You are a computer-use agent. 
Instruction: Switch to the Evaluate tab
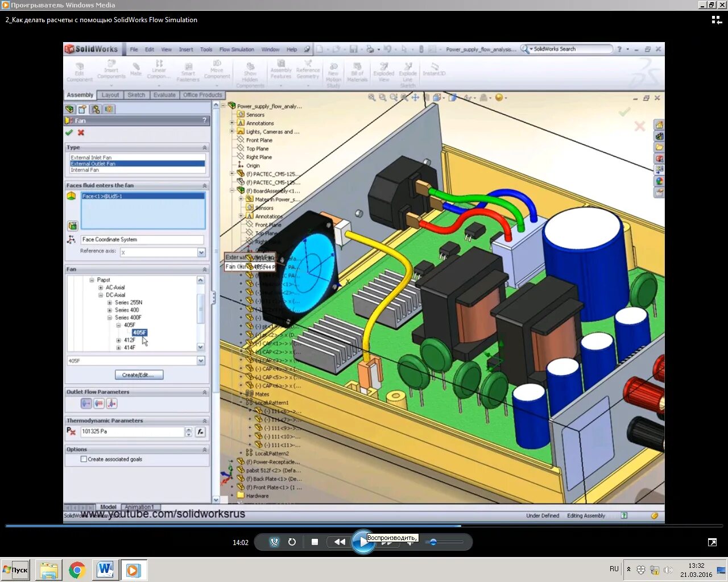coord(164,95)
